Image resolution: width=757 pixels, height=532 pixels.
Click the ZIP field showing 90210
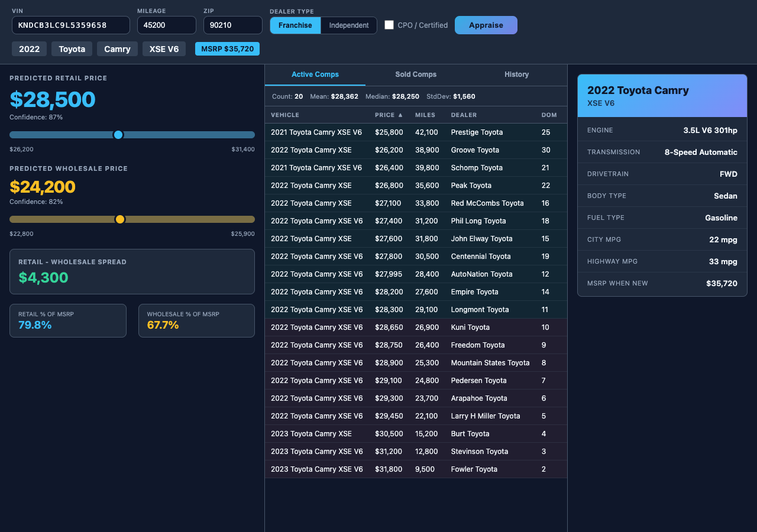(x=232, y=25)
